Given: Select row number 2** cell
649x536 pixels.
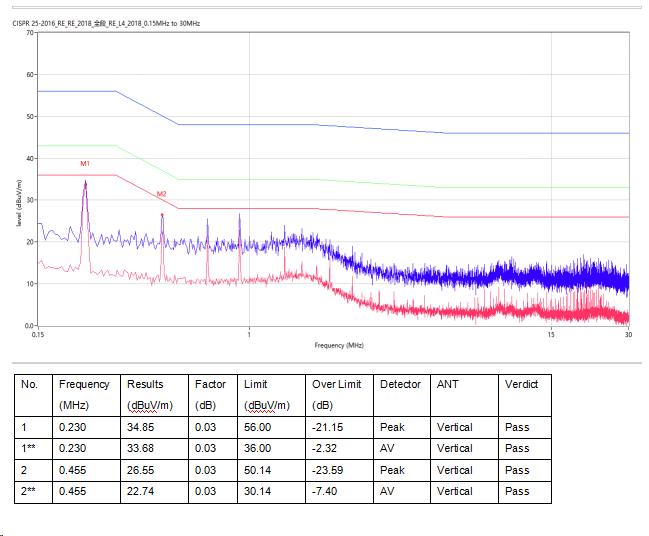Looking at the screenshot, I should [x=31, y=491].
